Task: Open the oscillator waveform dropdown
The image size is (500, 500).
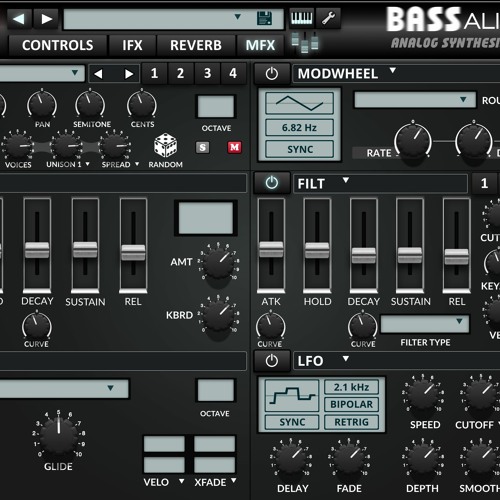Action: point(42,73)
